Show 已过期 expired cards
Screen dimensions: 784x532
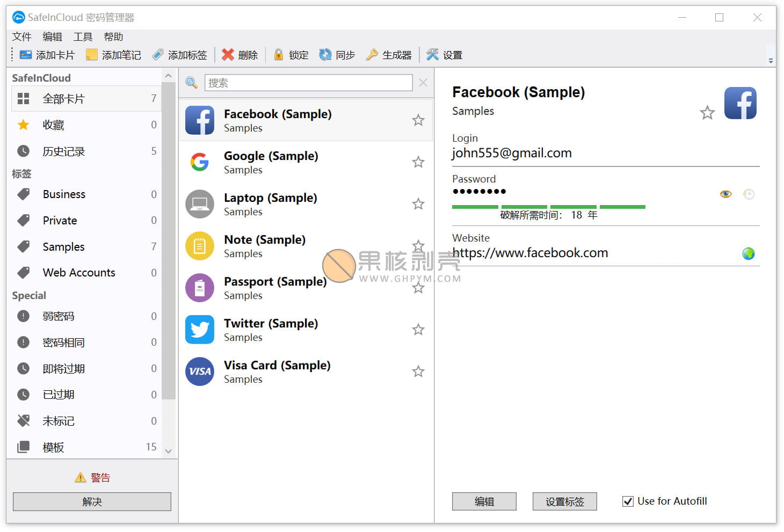pyautogui.click(x=86, y=395)
